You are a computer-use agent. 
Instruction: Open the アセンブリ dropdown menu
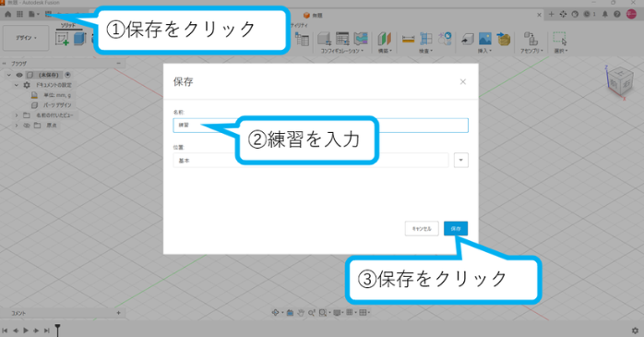pyautogui.click(x=531, y=51)
